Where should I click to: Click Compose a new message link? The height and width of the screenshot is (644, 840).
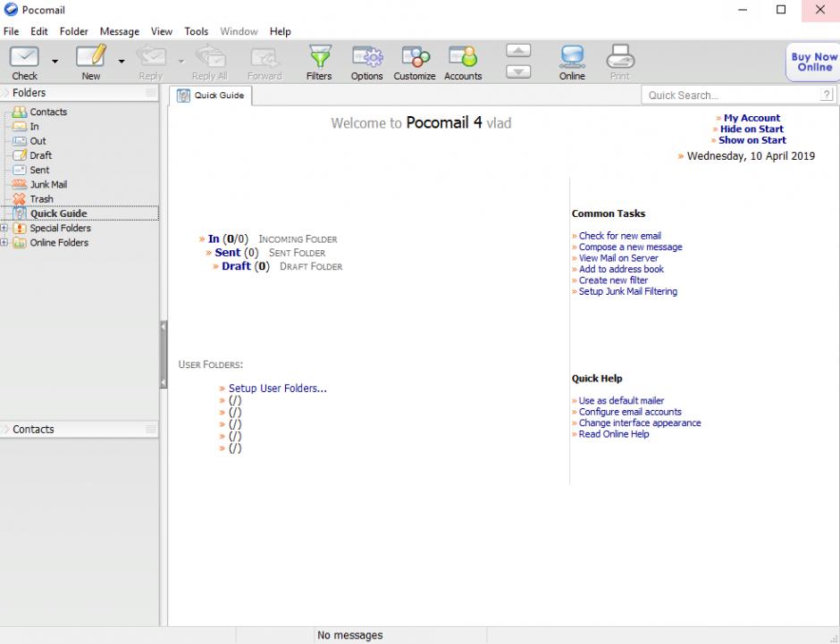[x=631, y=247]
